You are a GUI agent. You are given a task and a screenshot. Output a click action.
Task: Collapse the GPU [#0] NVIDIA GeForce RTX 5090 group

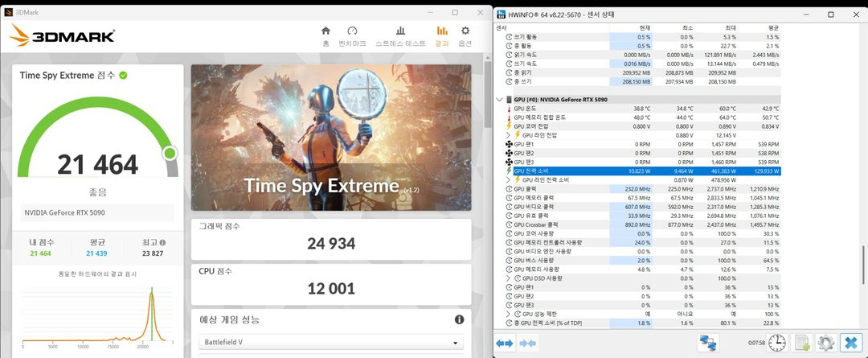[501, 100]
